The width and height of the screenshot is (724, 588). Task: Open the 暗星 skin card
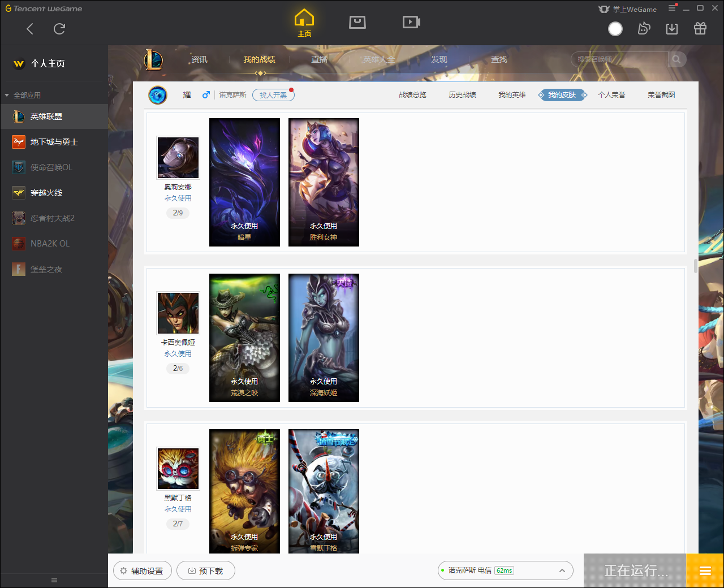244,182
